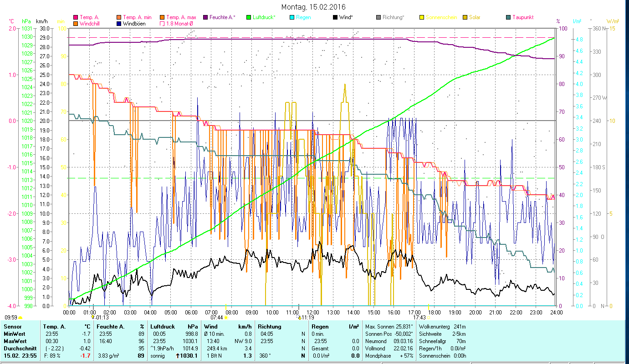The width and height of the screenshot is (629, 364).
Task: Click the red -1.7 current temperature value
Action: coord(85,356)
